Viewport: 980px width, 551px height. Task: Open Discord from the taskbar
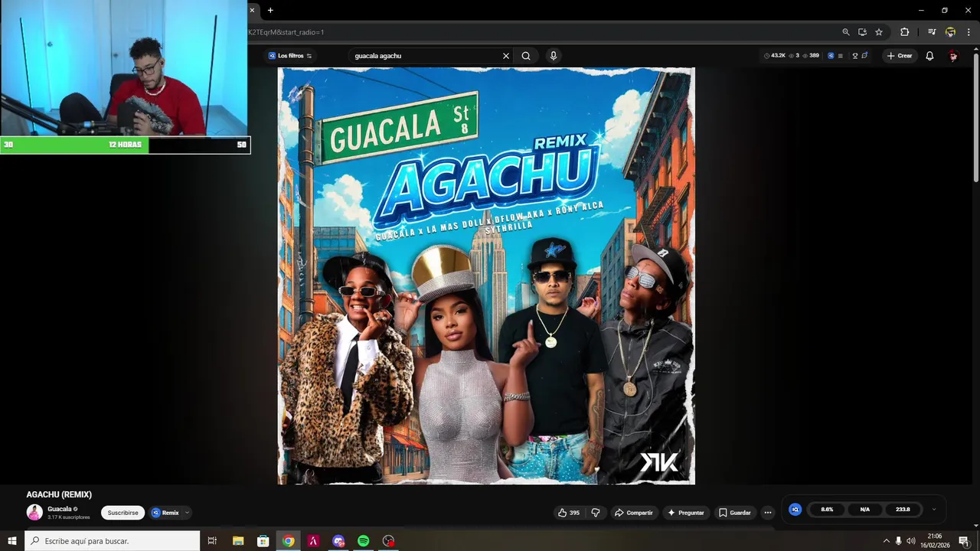coord(338,541)
